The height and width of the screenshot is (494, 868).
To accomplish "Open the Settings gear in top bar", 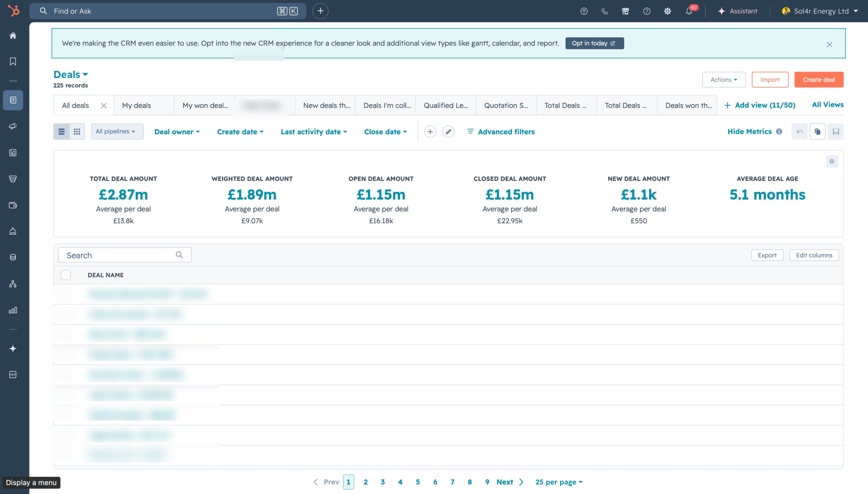I will pos(668,11).
